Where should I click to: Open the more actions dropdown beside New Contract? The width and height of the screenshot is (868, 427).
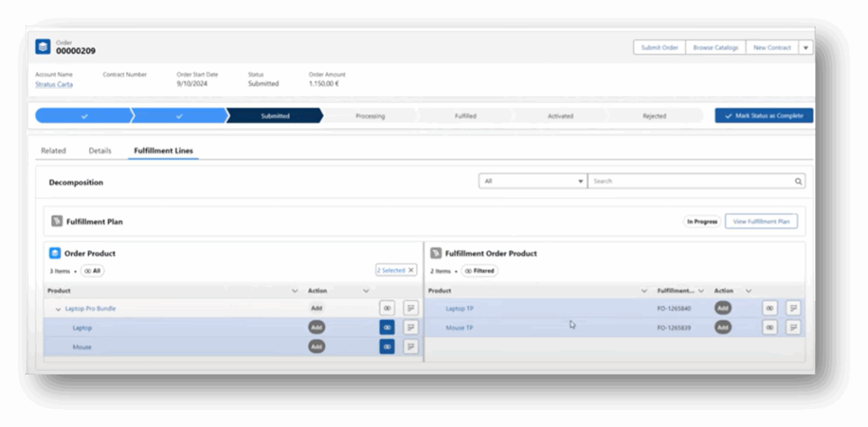[805, 47]
